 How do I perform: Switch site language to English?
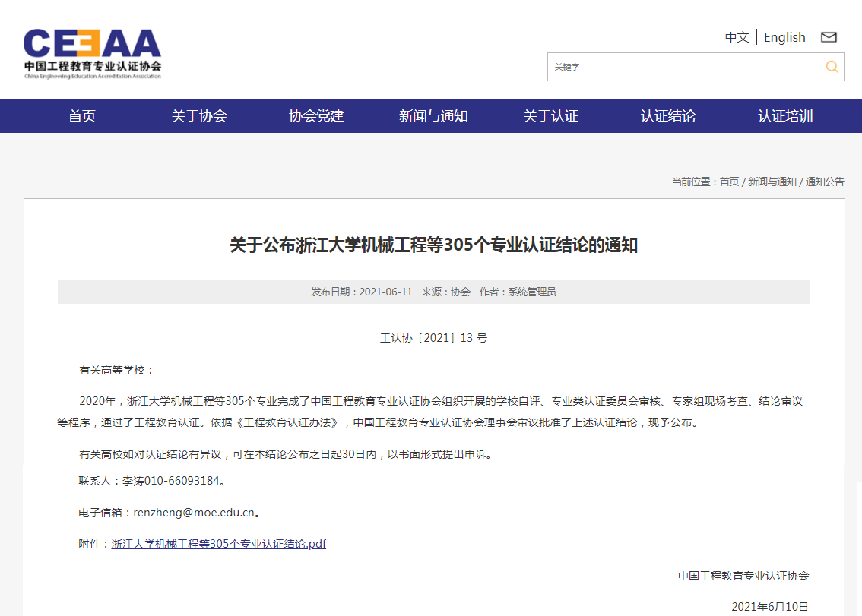(784, 36)
